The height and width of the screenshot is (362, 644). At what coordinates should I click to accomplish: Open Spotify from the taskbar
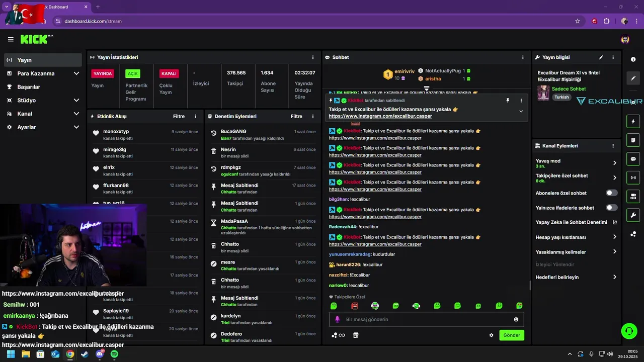pos(114,354)
